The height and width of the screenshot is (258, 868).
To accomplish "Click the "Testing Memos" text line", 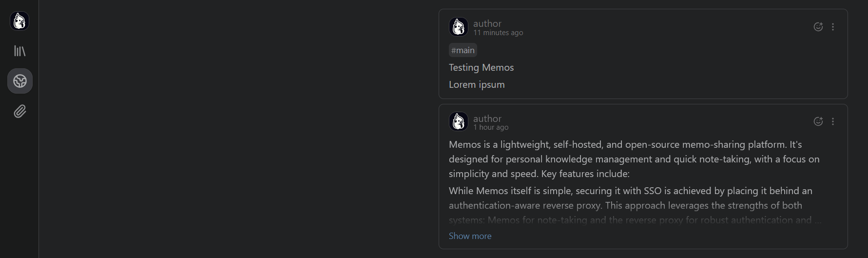I will (x=481, y=67).
